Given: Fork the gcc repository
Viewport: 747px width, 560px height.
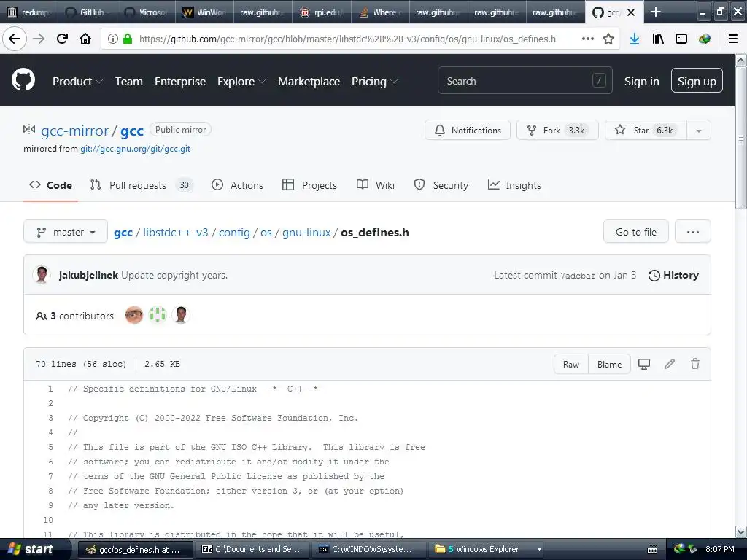Looking at the screenshot, I should [x=557, y=131].
